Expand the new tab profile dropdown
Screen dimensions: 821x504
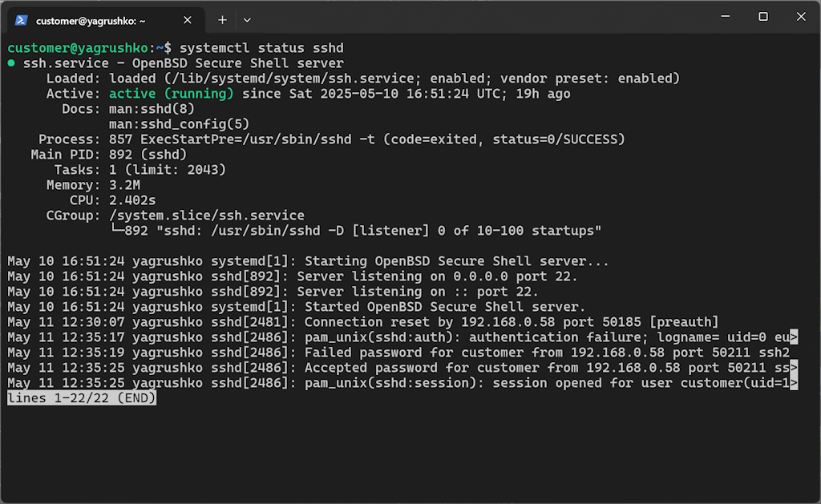click(247, 20)
